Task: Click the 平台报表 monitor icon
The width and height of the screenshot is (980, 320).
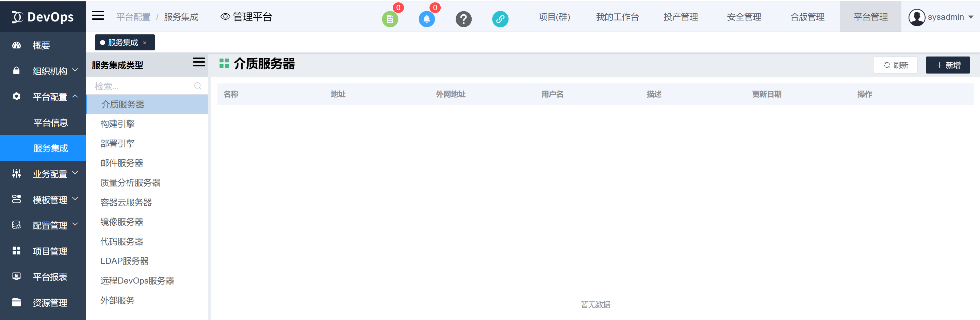Action: 16,276
